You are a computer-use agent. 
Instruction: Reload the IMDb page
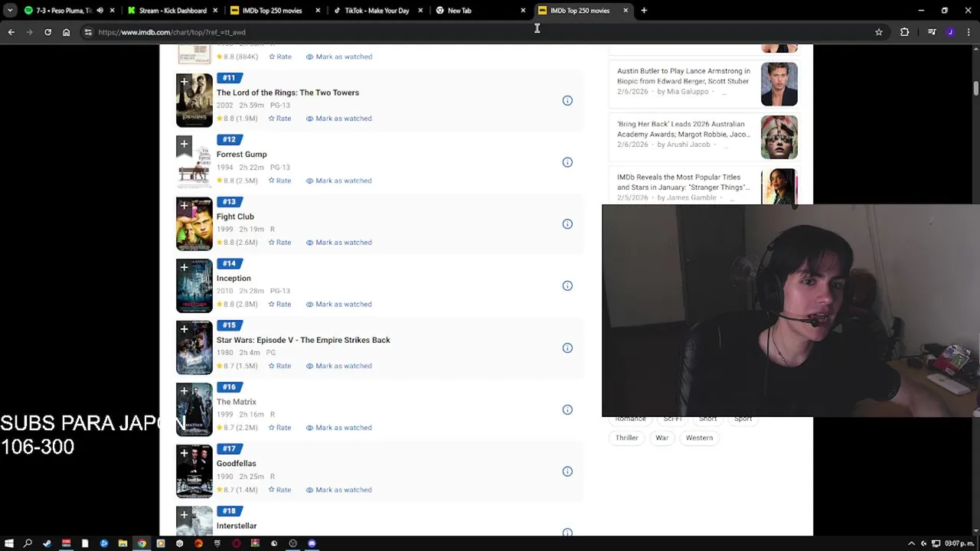coord(47,32)
